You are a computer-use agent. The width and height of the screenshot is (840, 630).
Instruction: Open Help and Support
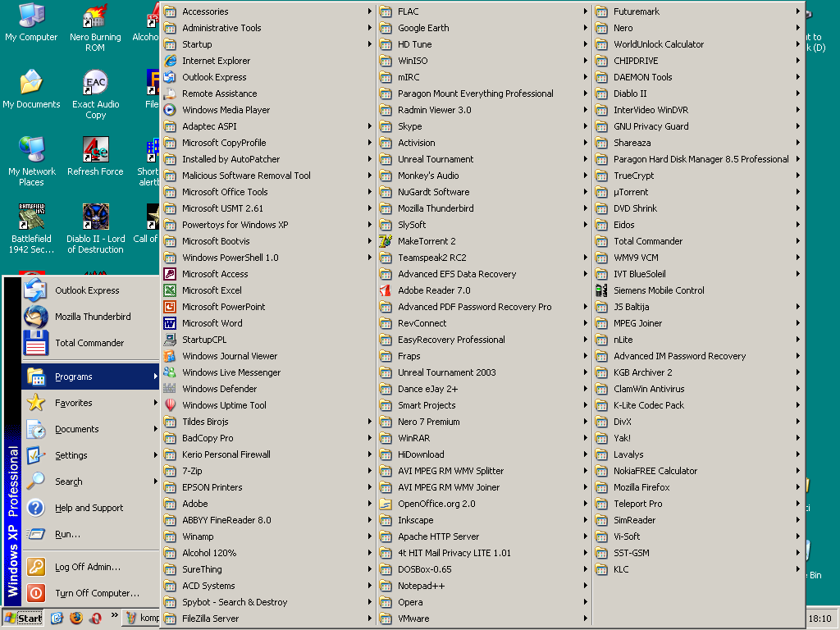91,508
